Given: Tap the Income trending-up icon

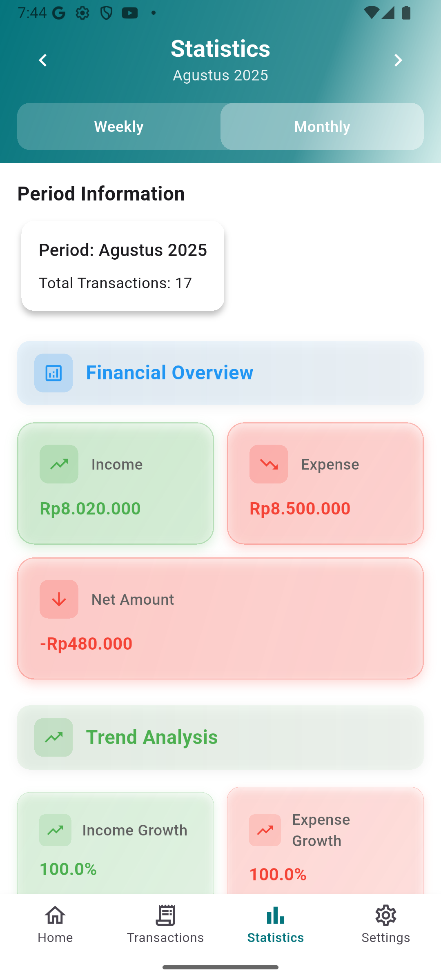Looking at the screenshot, I should pyautogui.click(x=59, y=464).
